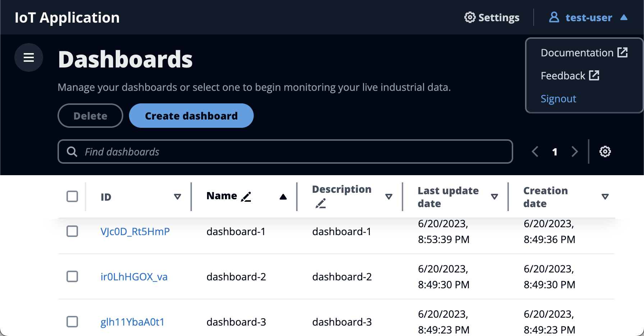
Task: Click the Delete button
Action: click(90, 116)
